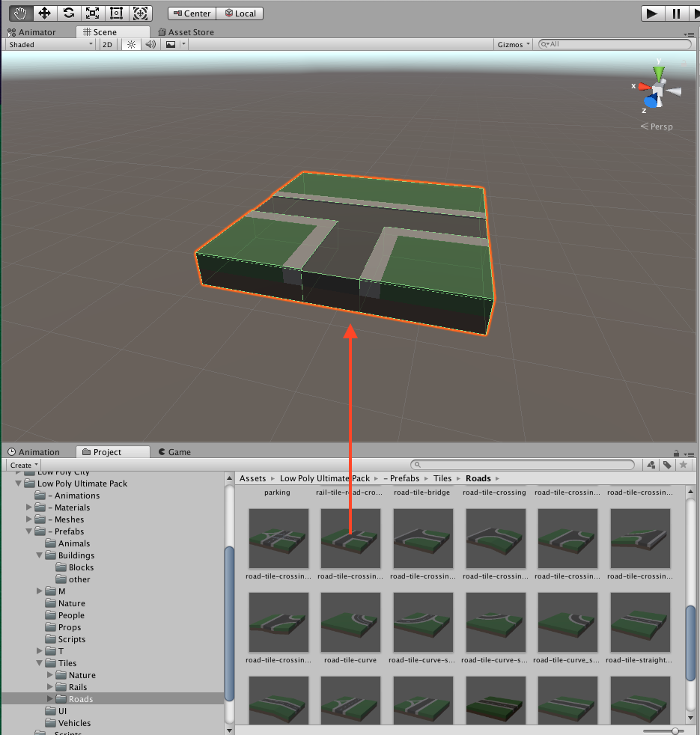Viewport: 700px width, 735px height.
Task: Select the Scale tool
Action: (92, 13)
